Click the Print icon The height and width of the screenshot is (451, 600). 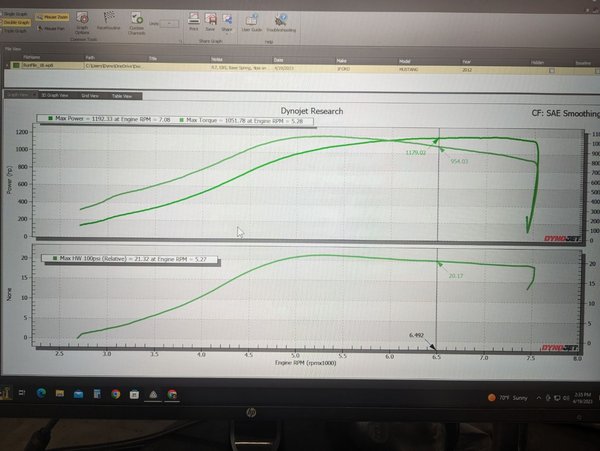coord(193,19)
